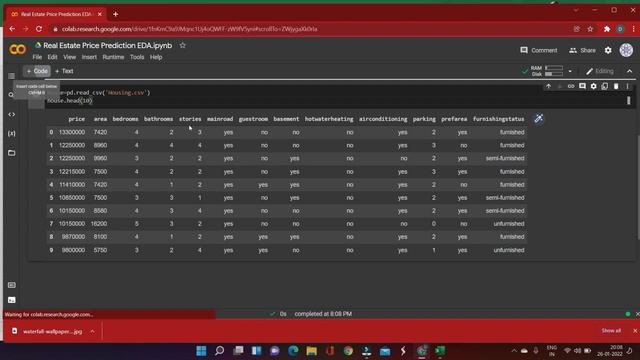Open the browser extensions puzzle icon
This screenshot has width=640, height=360.
coord(607,29)
